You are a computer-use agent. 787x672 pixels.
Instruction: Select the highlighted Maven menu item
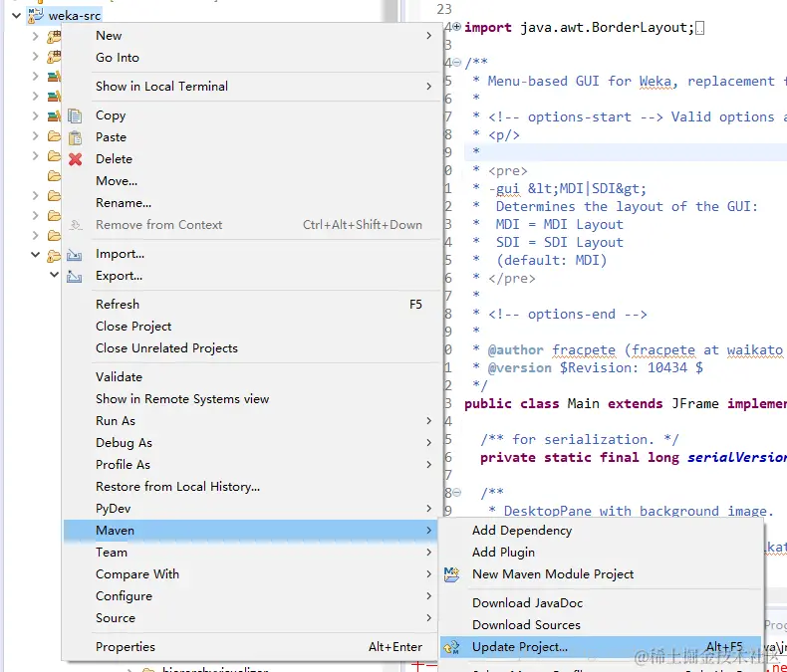pos(251,531)
